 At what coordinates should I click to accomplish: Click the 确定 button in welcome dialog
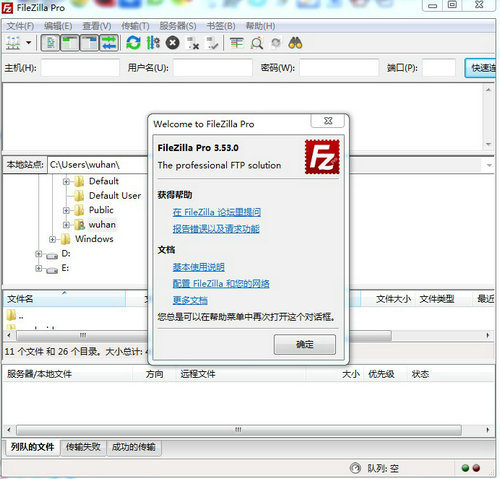coord(305,344)
